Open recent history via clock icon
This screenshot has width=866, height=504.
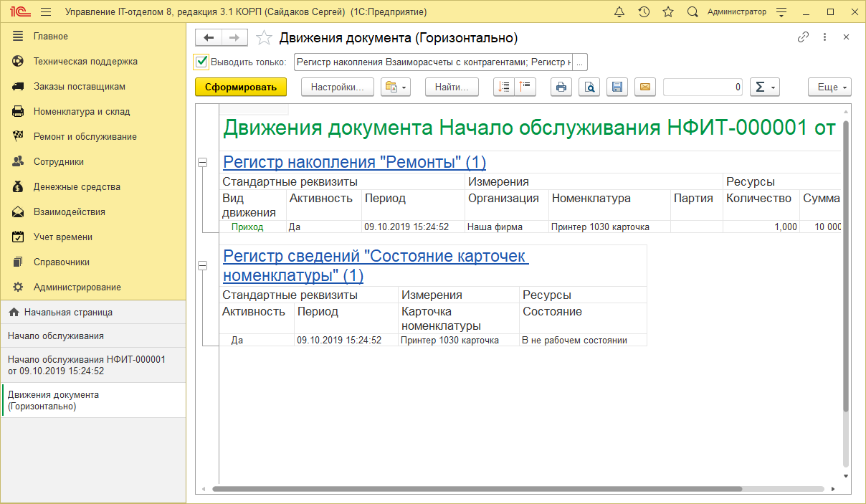tap(644, 11)
